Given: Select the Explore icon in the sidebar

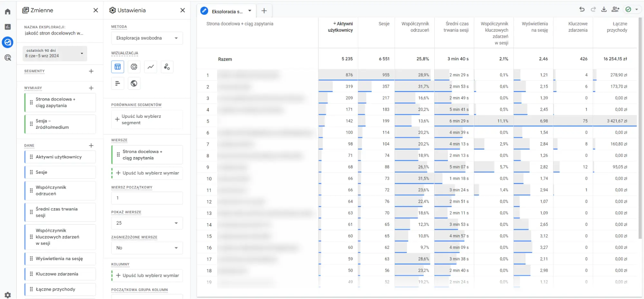Looking at the screenshot, I should tap(8, 42).
